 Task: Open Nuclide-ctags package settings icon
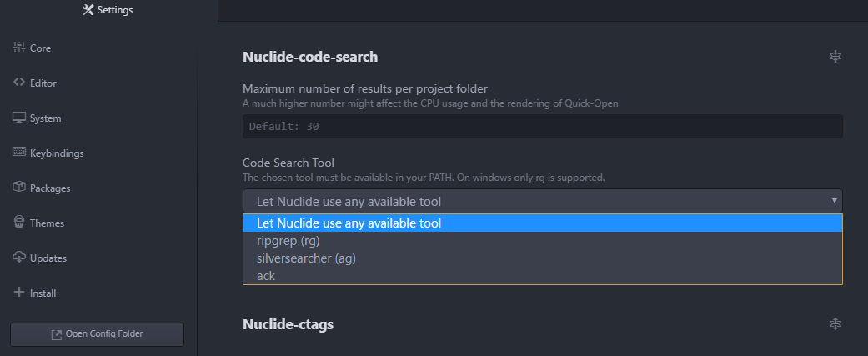pyautogui.click(x=835, y=323)
